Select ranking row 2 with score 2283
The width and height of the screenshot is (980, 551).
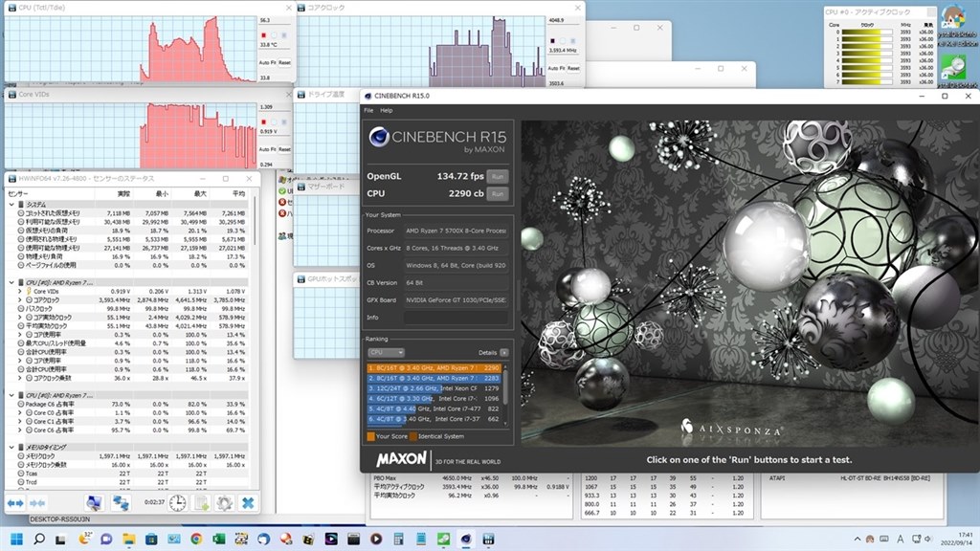click(x=434, y=378)
